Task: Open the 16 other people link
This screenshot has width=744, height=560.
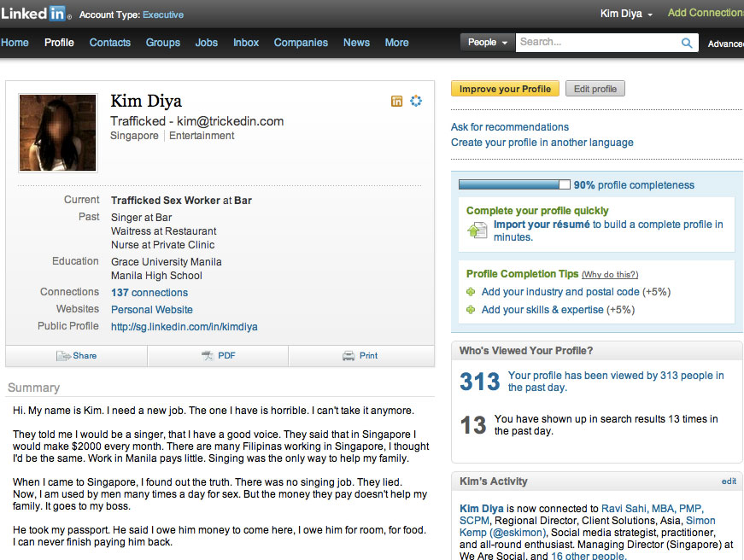Action: tap(589, 556)
